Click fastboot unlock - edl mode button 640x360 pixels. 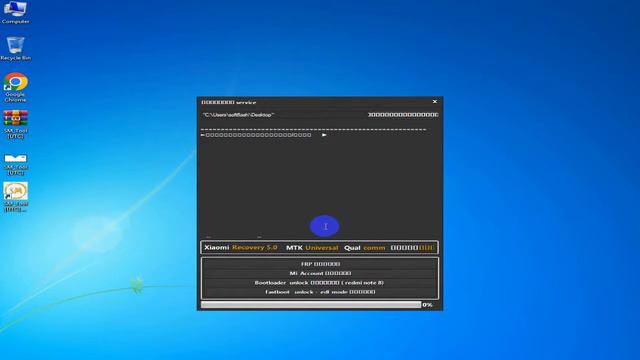[x=320, y=292]
